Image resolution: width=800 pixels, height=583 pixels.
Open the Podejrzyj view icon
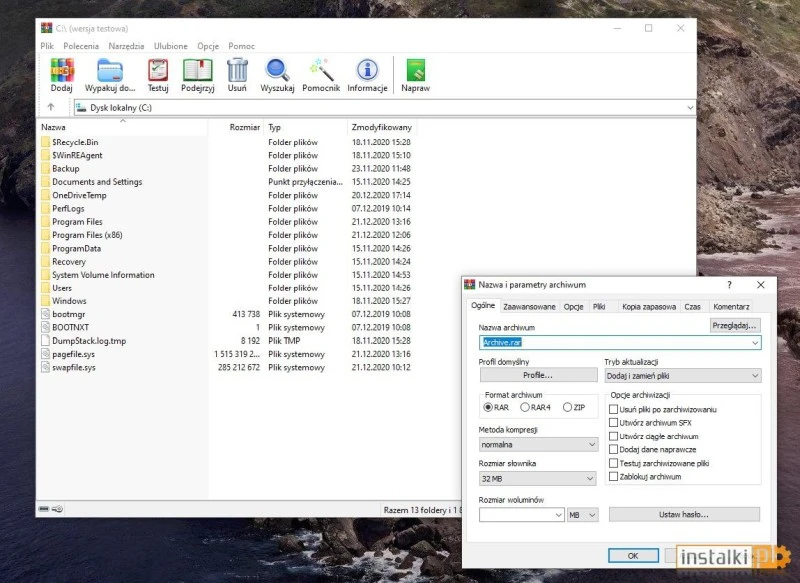[197, 72]
